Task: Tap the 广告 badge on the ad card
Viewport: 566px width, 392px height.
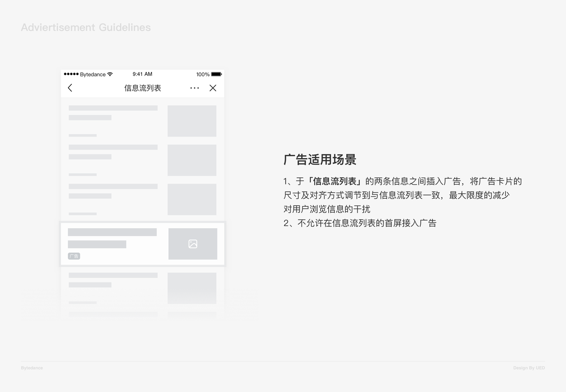Action: point(75,256)
